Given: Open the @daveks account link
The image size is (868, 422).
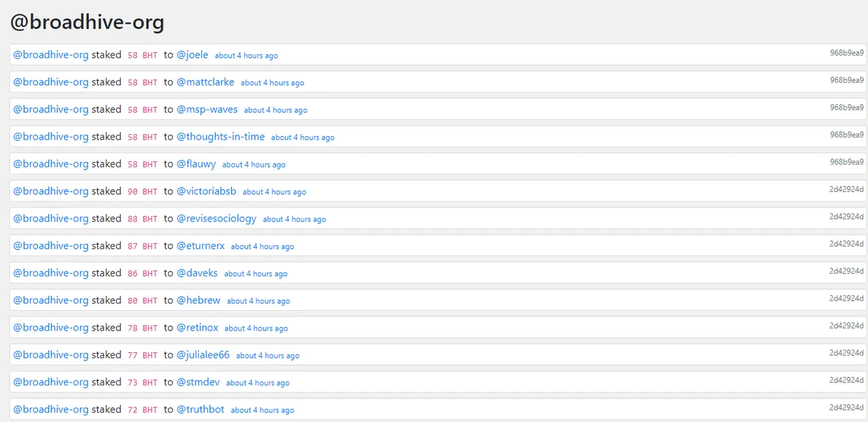Looking at the screenshot, I should 197,272.
